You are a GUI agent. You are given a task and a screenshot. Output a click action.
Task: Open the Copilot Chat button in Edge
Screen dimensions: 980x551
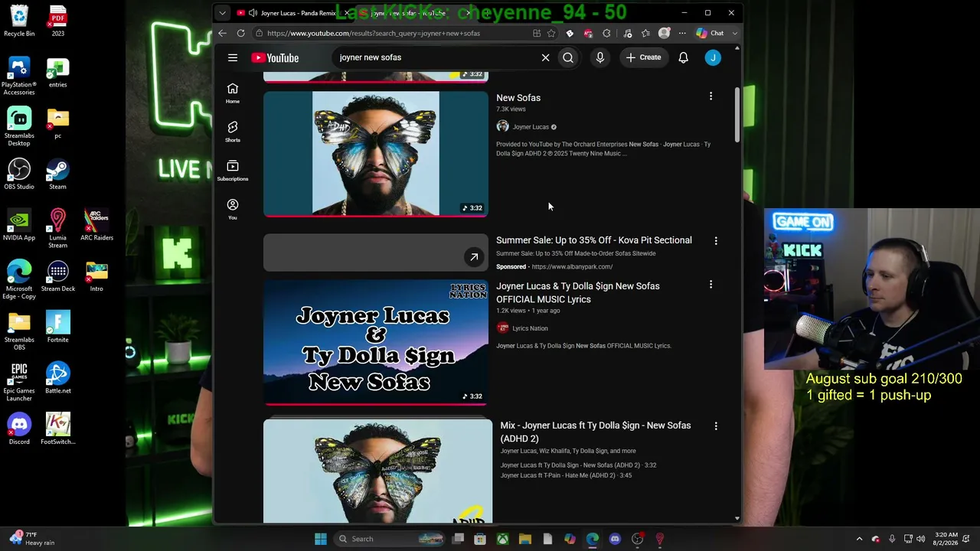[710, 33]
